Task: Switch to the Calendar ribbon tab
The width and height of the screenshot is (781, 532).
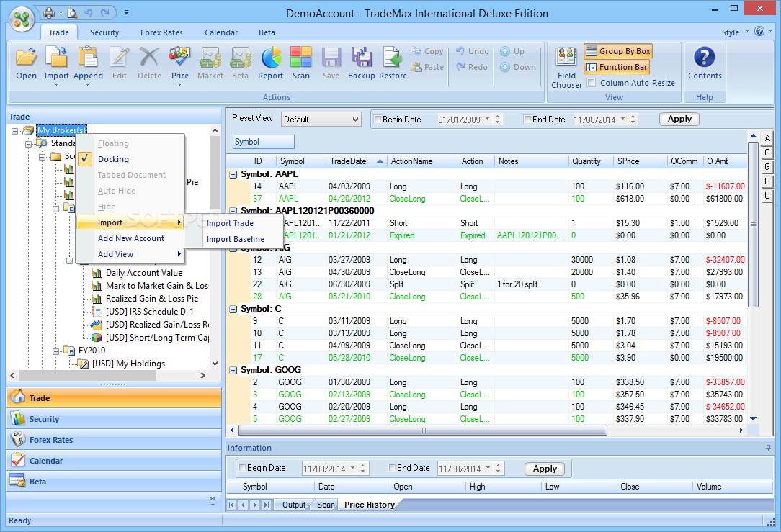Action: [x=221, y=32]
